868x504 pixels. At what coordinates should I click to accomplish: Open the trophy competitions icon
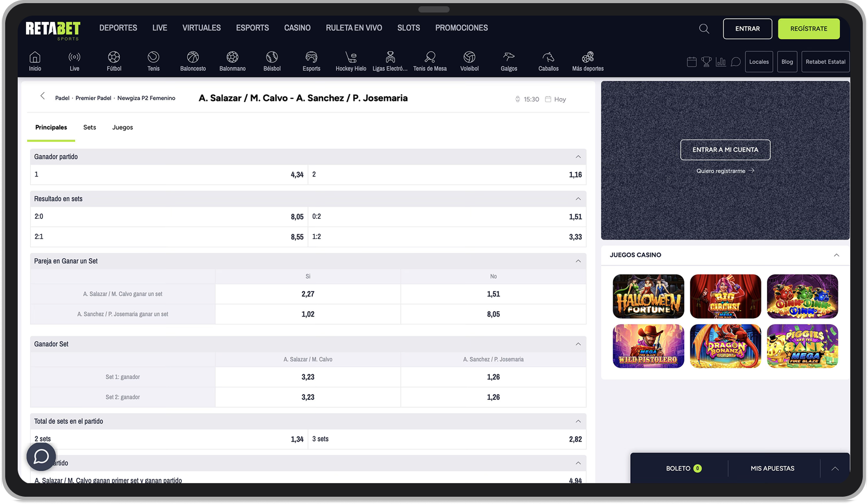pyautogui.click(x=706, y=62)
